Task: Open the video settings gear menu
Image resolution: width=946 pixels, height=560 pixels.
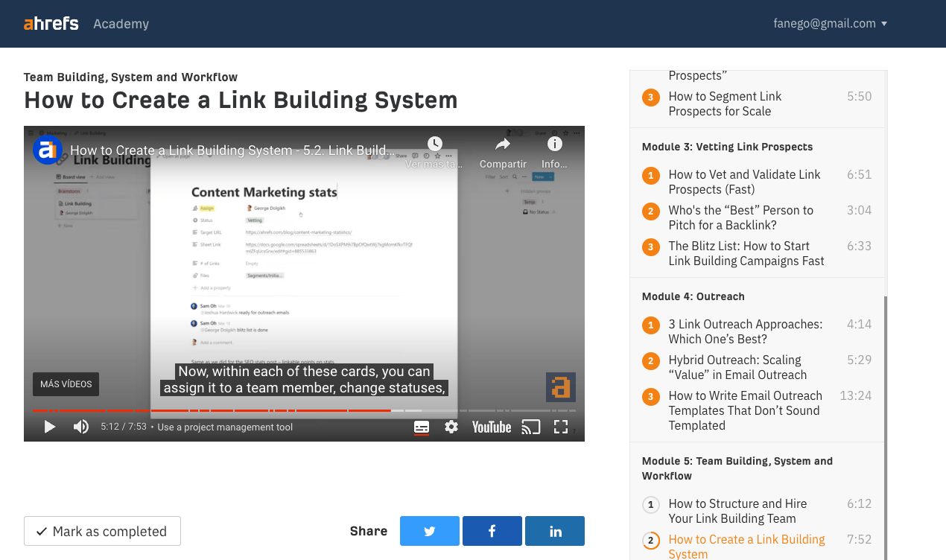Action: [x=451, y=427]
